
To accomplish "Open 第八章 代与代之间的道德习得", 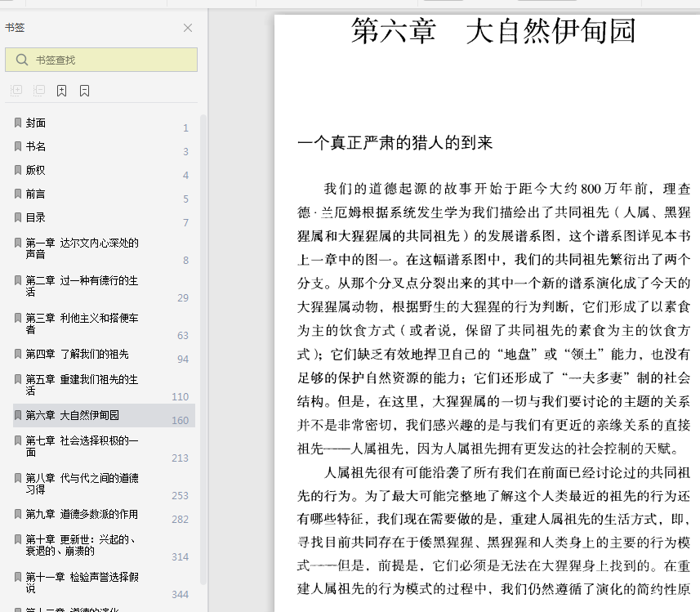I will [82, 484].
